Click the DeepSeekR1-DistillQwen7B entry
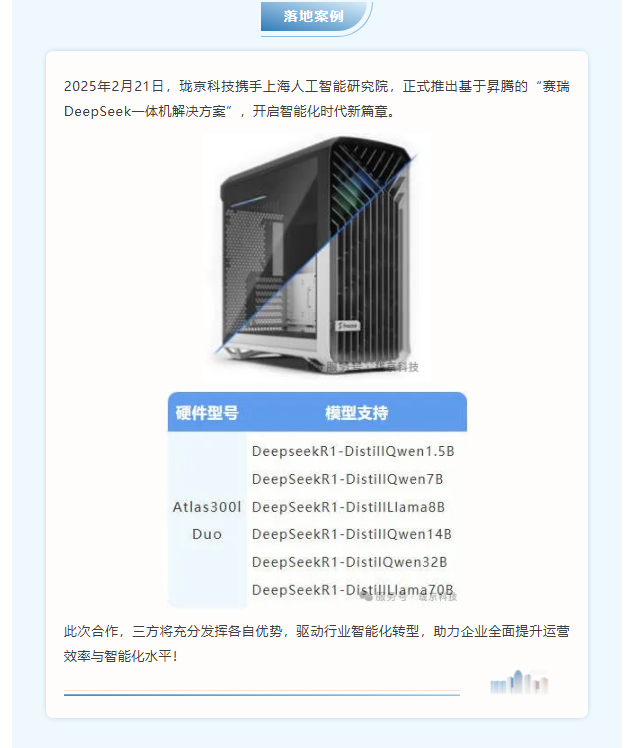This screenshot has width=630, height=748. click(x=348, y=479)
